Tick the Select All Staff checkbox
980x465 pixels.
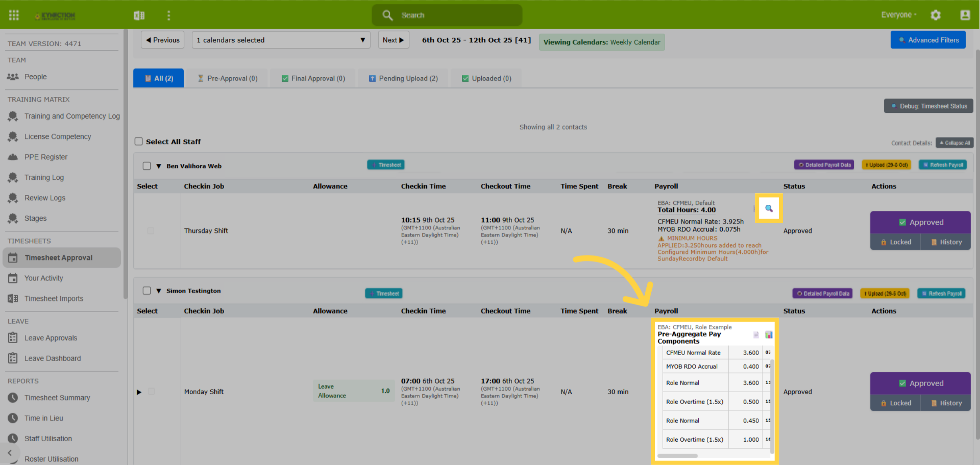[x=139, y=141]
